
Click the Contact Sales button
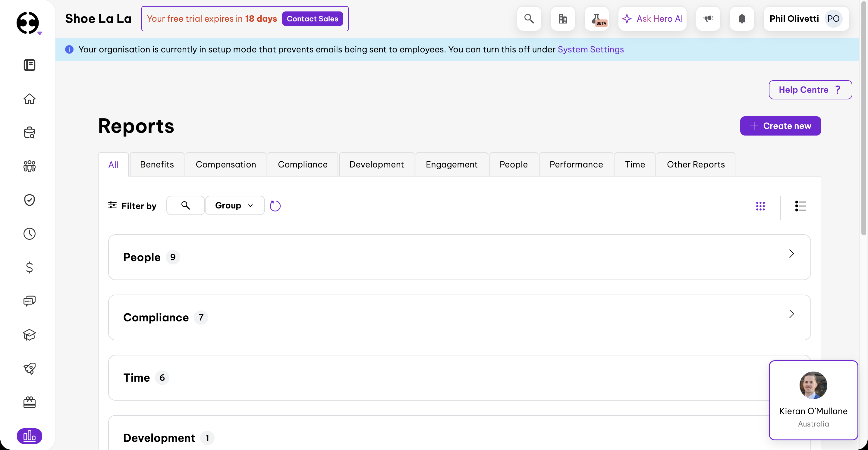(x=312, y=19)
